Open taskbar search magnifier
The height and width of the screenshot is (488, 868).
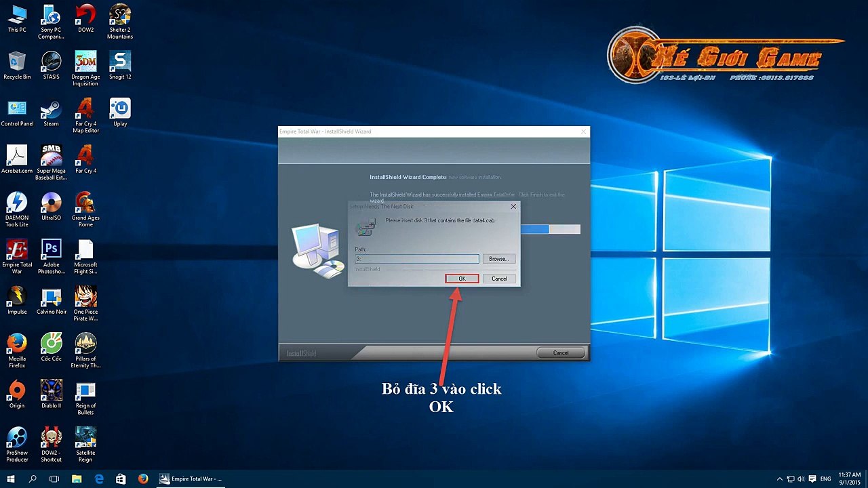pos(33,479)
